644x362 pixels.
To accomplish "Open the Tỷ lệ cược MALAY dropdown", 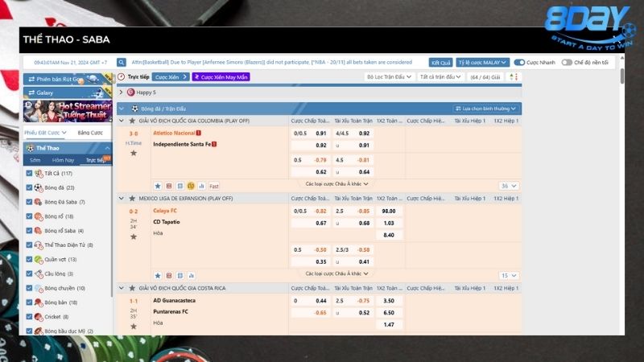I will click(482, 63).
